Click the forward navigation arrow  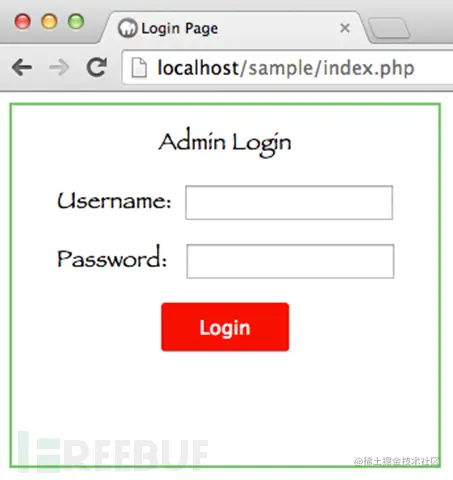(x=59, y=68)
